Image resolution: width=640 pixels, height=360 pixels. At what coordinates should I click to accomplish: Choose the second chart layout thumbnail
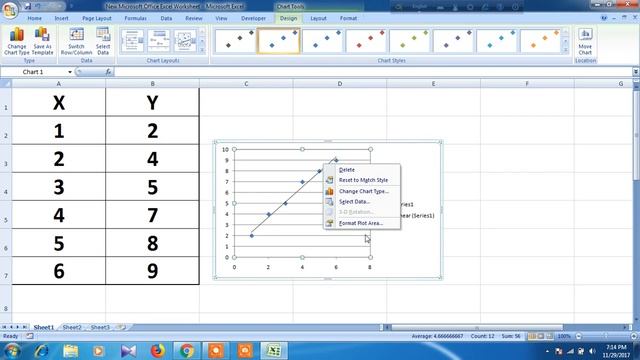[x=159, y=41]
